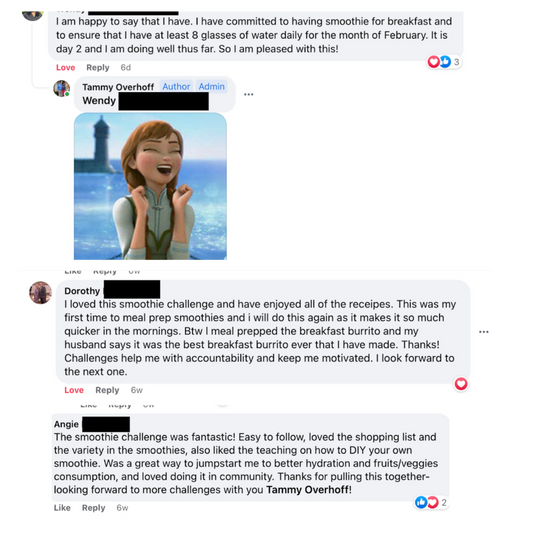The image size is (533, 533).
Task: Click heart reaction icon on Dorothy's comment
Action: pos(461,384)
